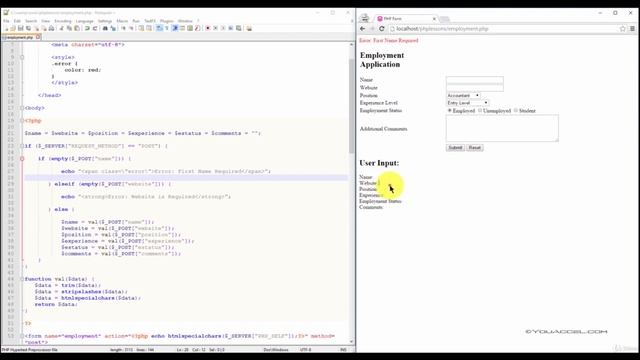Image resolution: width=640 pixels, height=360 pixels.
Task: Go back in the browser
Action: click(x=362, y=29)
